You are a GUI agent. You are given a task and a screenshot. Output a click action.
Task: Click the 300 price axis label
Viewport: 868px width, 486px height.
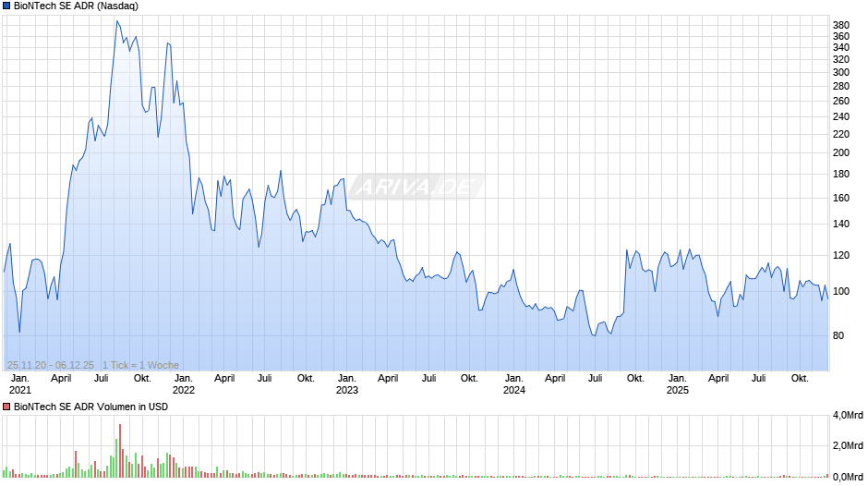click(841, 72)
